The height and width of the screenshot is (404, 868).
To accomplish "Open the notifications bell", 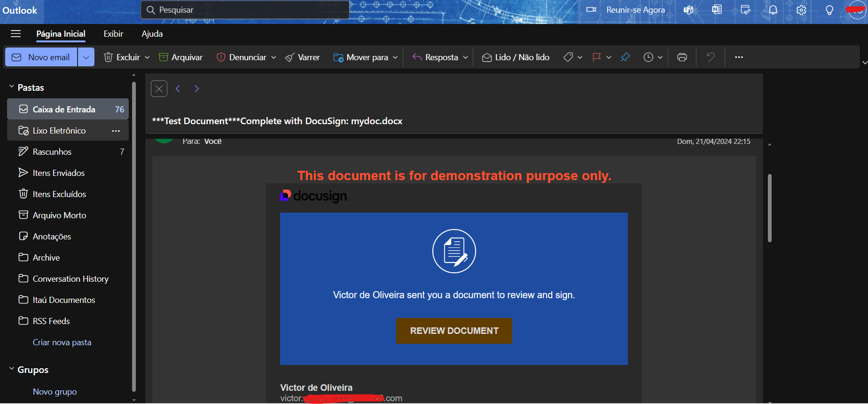I will (x=773, y=10).
